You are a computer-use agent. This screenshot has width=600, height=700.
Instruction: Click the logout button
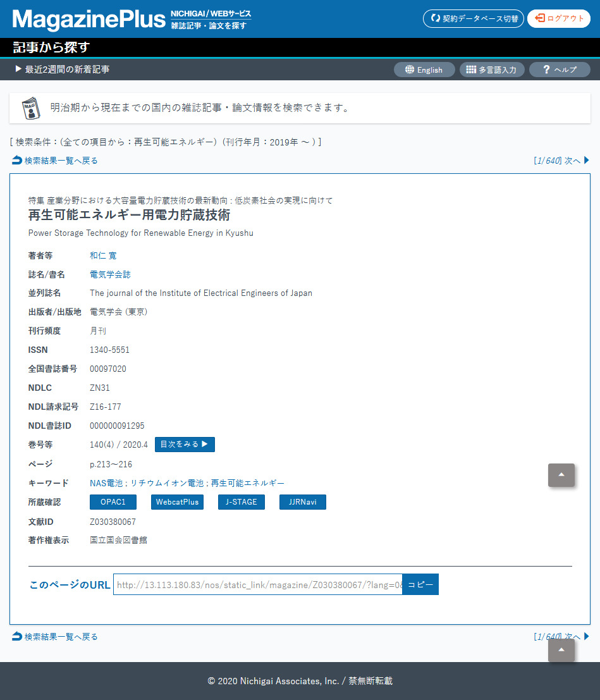559,19
